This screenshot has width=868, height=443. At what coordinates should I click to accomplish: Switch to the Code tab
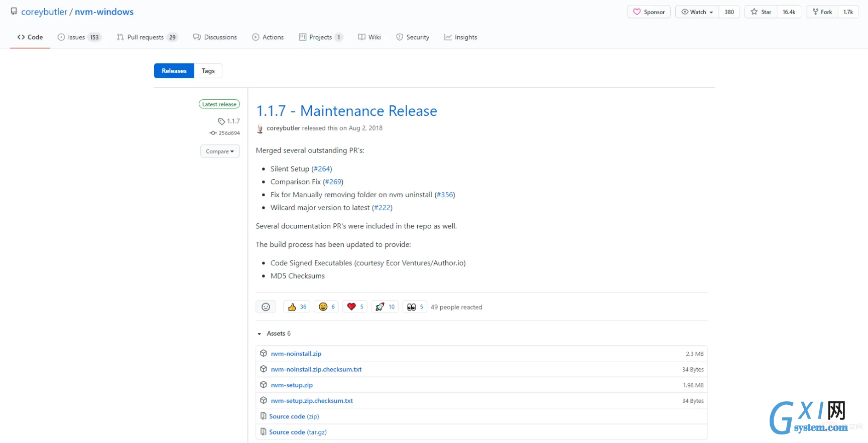(30, 37)
